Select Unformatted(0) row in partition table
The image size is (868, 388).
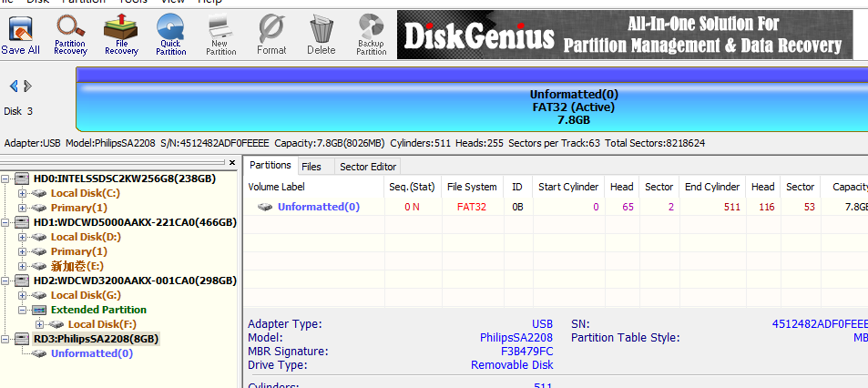coord(556,207)
